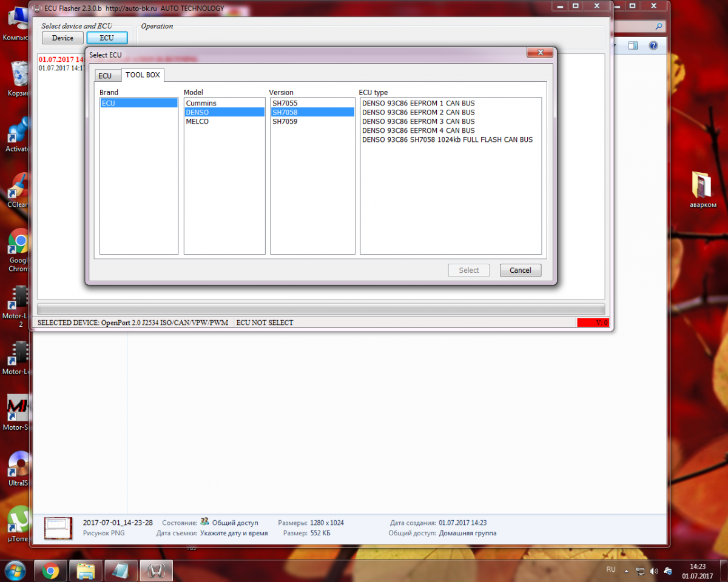Choose MELCO in the Model list

(x=224, y=121)
